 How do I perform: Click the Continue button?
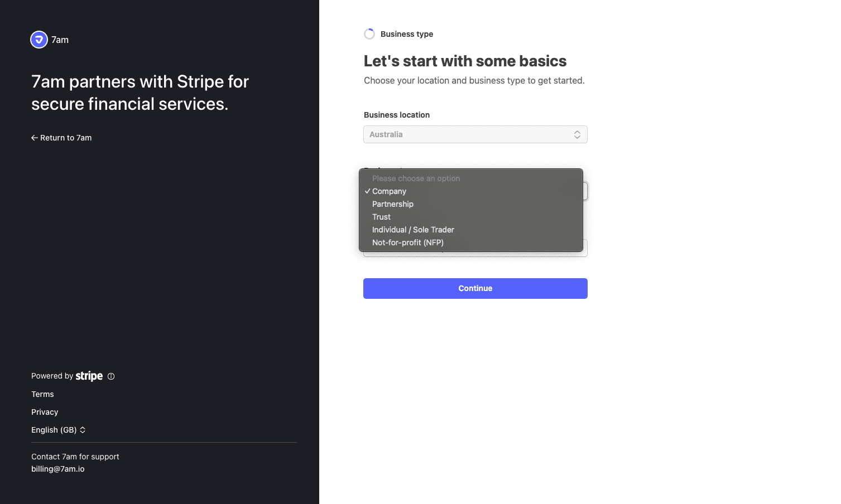coord(475,288)
